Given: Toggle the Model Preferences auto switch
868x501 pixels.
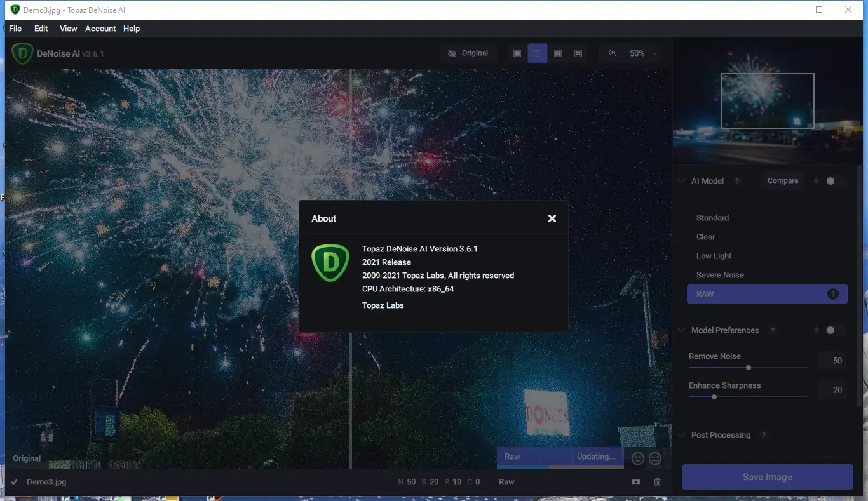Looking at the screenshot, I should (x=834, y=330).
